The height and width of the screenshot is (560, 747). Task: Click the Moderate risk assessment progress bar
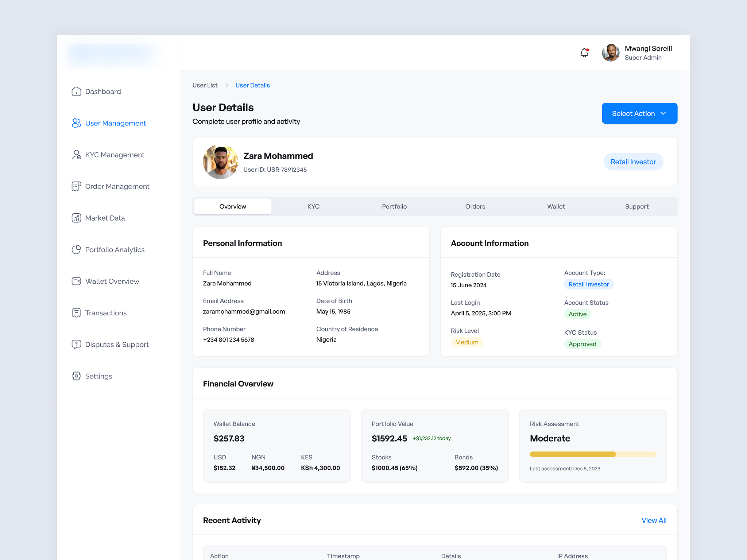click(x=592, y=454)
